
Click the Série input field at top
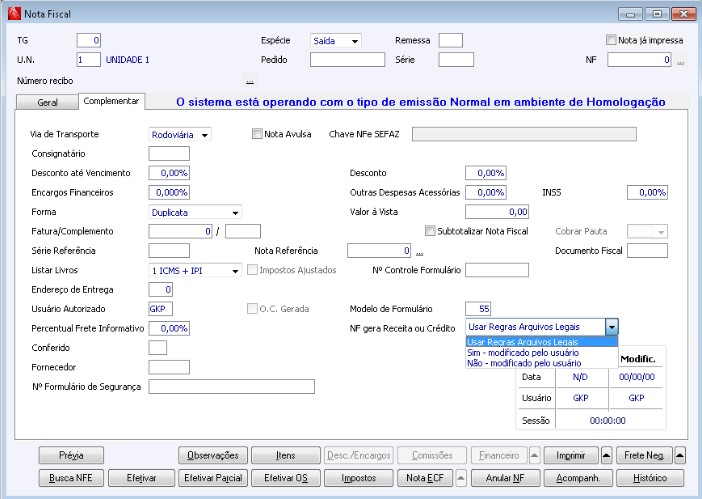[456, 60]
